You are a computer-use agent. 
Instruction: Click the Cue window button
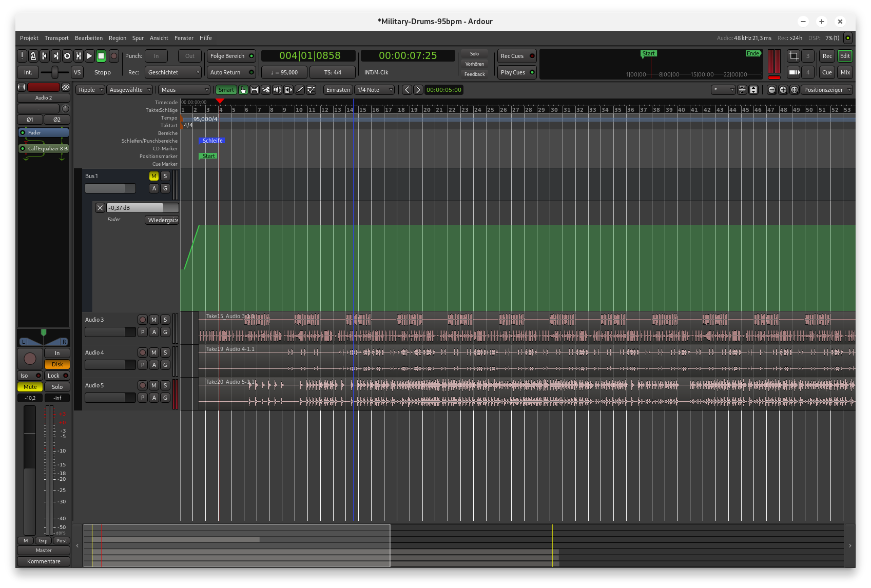827,72
